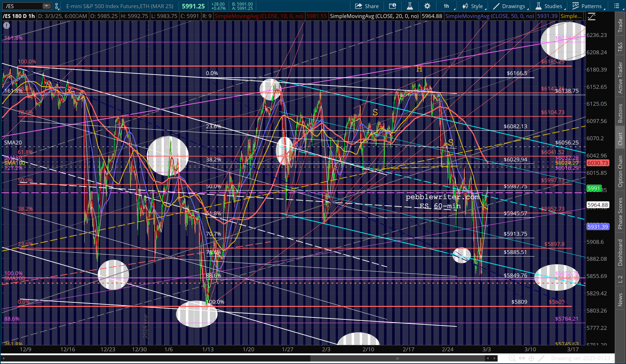Click the Share button
This screenshot has height=364, width=626.
click(x=367, y=6)
